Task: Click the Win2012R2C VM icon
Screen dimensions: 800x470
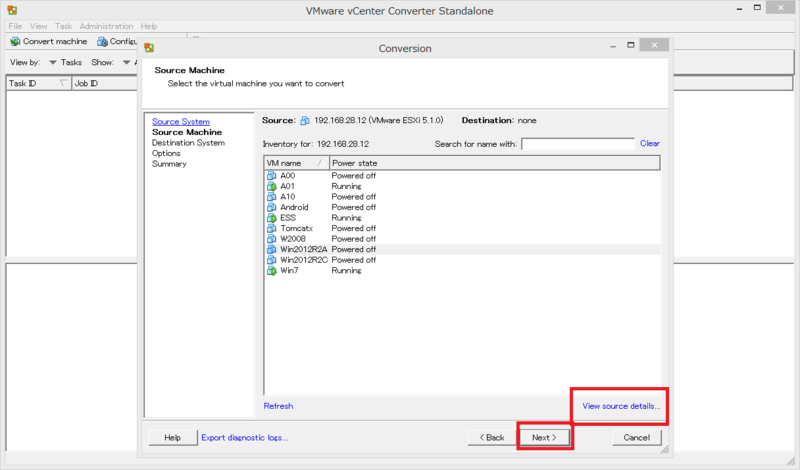Action: [271, 260]
